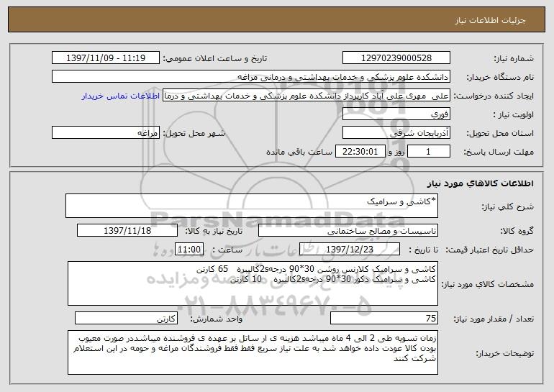The height and width of the screenshot is (392, 554).
Task: Click the label شرح کلی نیاز
Action: (508, 206)
